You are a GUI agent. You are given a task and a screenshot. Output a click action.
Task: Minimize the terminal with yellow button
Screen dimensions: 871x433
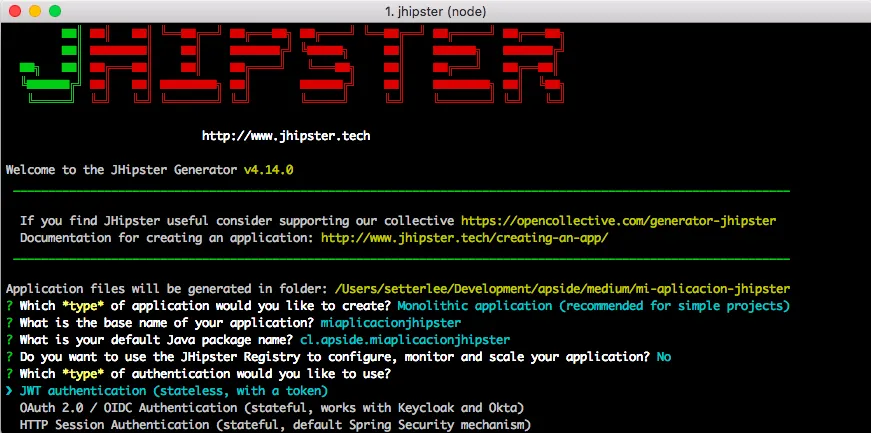[x=35, y=11]
